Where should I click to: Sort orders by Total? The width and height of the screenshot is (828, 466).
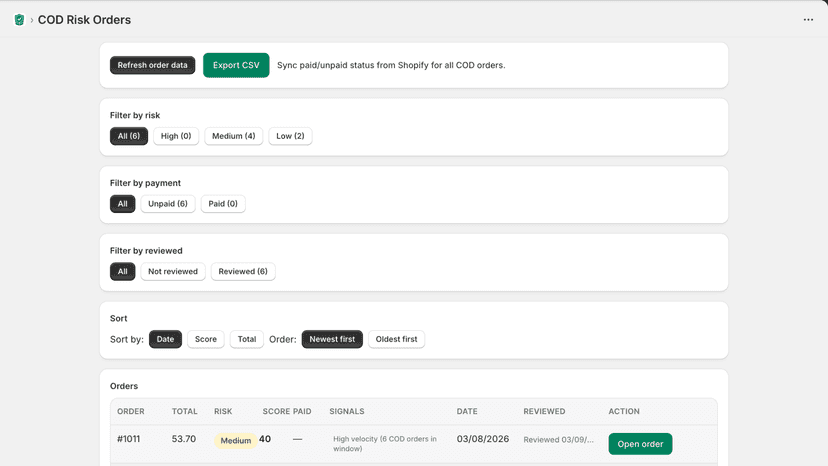pyautogui.click(x=247, y=339)
